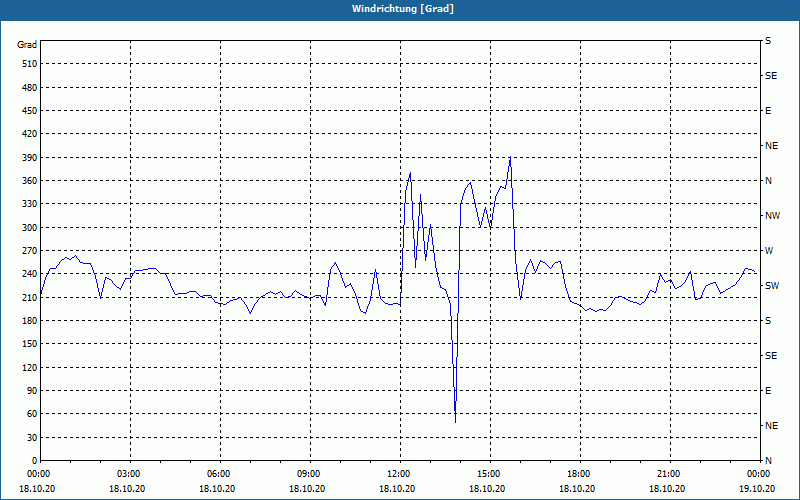Viewport: 800px width, 500px height.
Task: Click the 15:00 time label
Action: [x=487, y=474]
